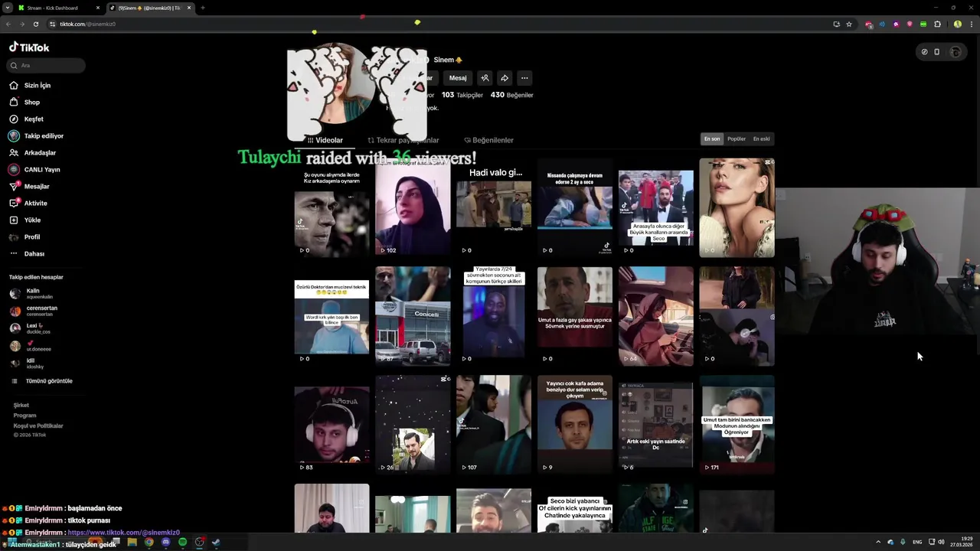Open the Extensions puzzle icon
This screenshot has width=980, height=551.
[x=937, y=24]
